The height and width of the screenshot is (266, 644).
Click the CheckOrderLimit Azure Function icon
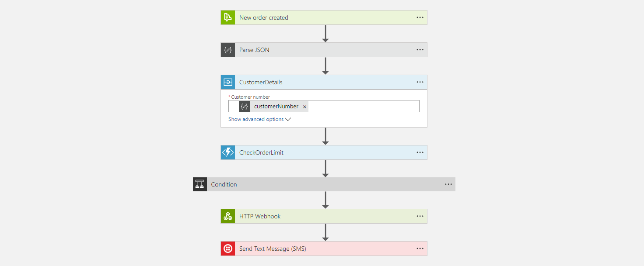pyautogui.click(x=228, y=152)
